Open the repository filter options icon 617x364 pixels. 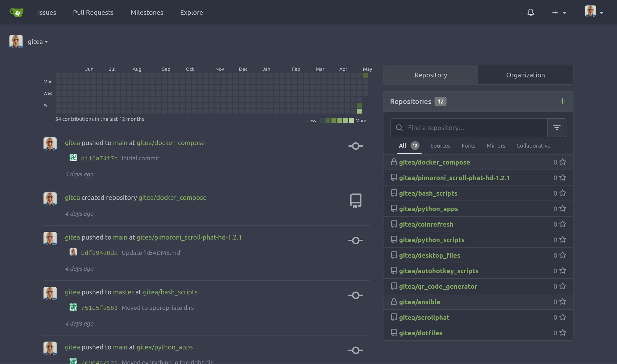[x=557, y=128]
